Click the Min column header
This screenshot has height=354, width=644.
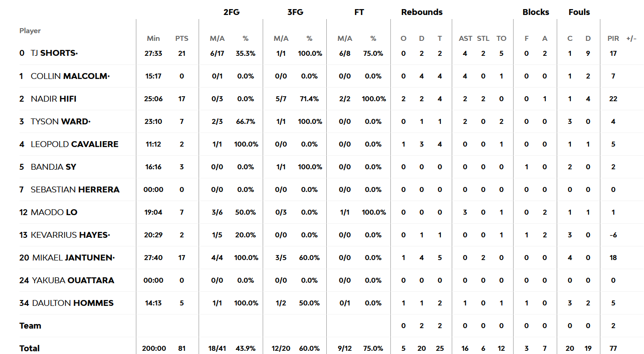pyautogui.click(x=153, y=39)
